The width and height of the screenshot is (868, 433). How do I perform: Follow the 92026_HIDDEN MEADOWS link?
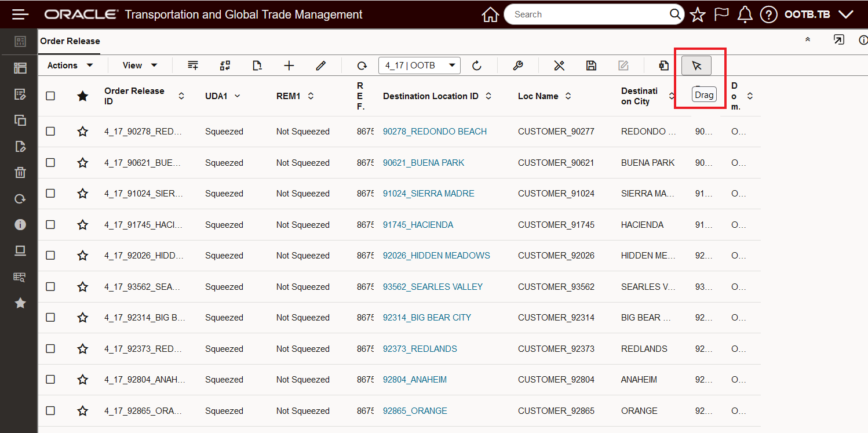coord(436,256)
